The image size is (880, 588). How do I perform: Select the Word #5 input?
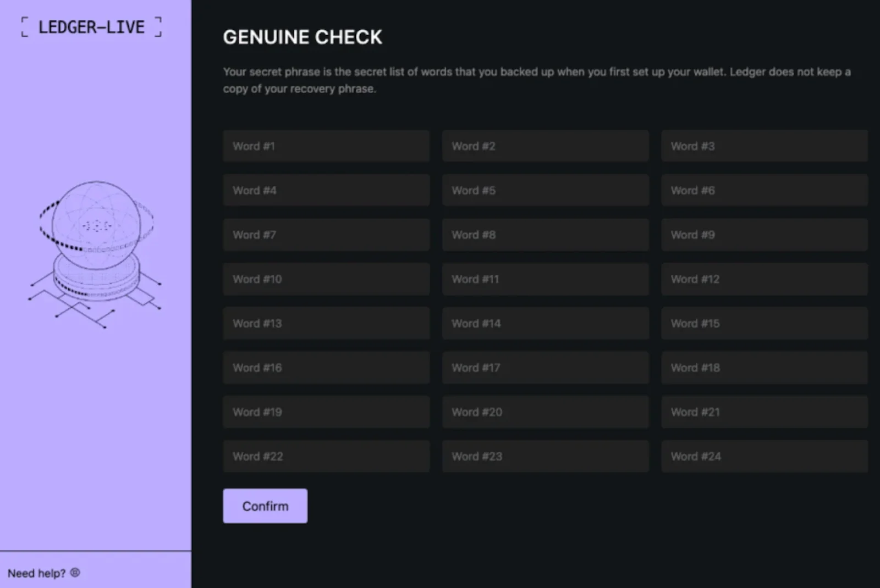click(545, 190)
